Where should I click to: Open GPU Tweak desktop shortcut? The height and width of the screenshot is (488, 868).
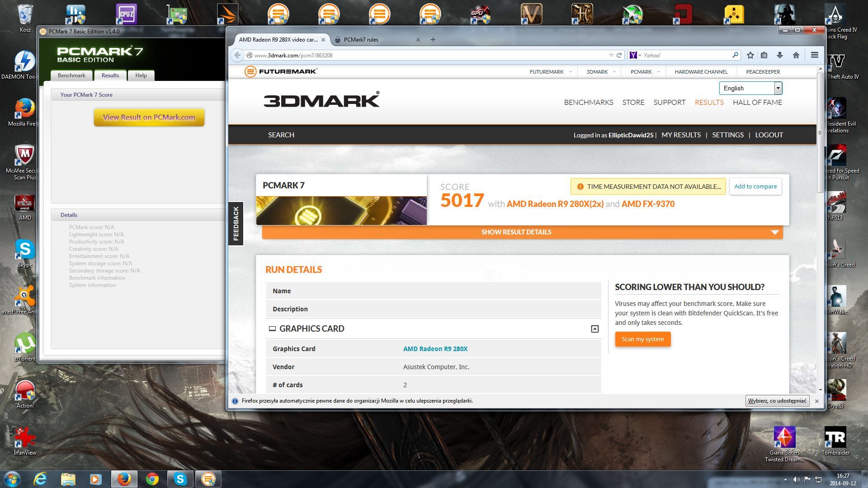[481, 14]
